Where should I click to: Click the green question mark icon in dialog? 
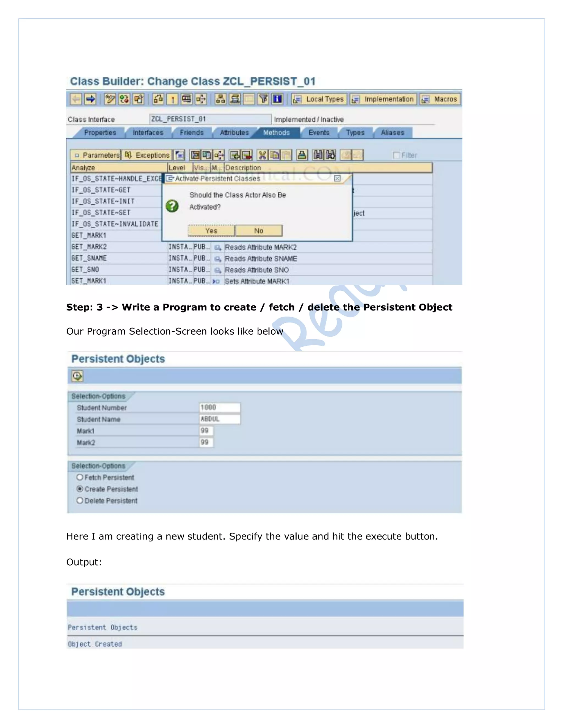172,206
